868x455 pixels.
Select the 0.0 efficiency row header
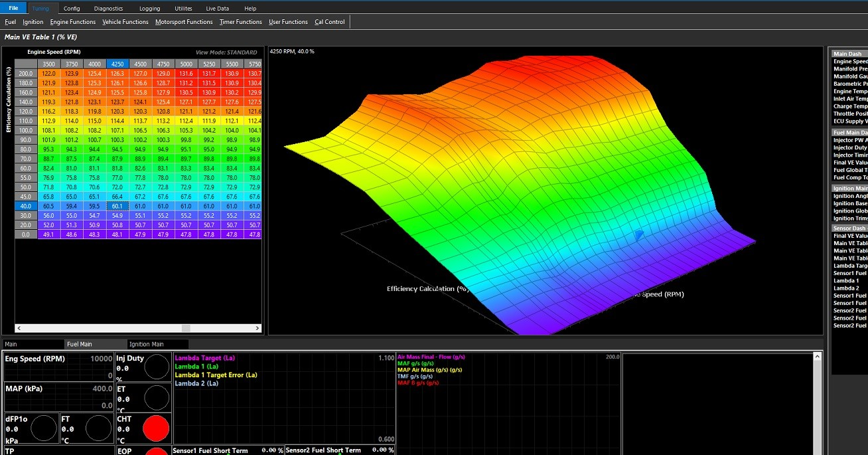click(25, 235)
